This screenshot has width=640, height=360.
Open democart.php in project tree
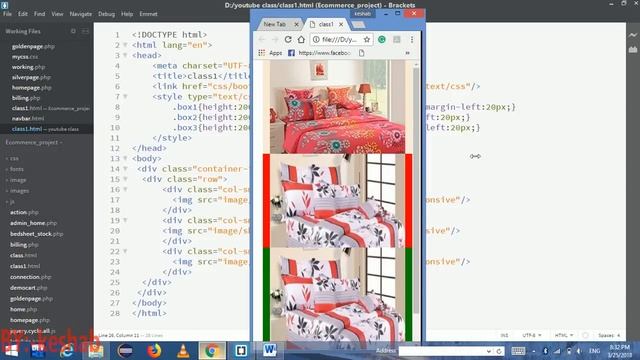(29, 288)
